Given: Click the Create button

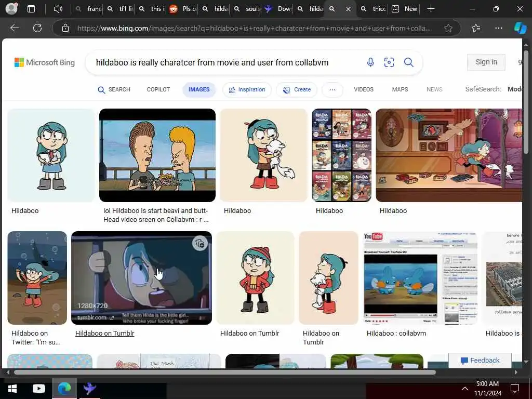Looking at the screenshot, I should [297, 89].
